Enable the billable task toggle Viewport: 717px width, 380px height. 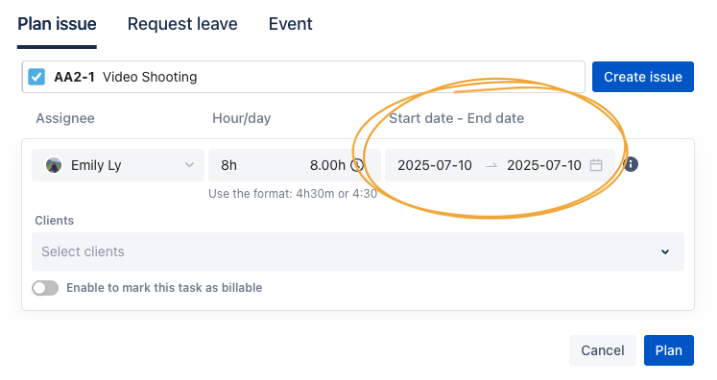tap(45, 288)
